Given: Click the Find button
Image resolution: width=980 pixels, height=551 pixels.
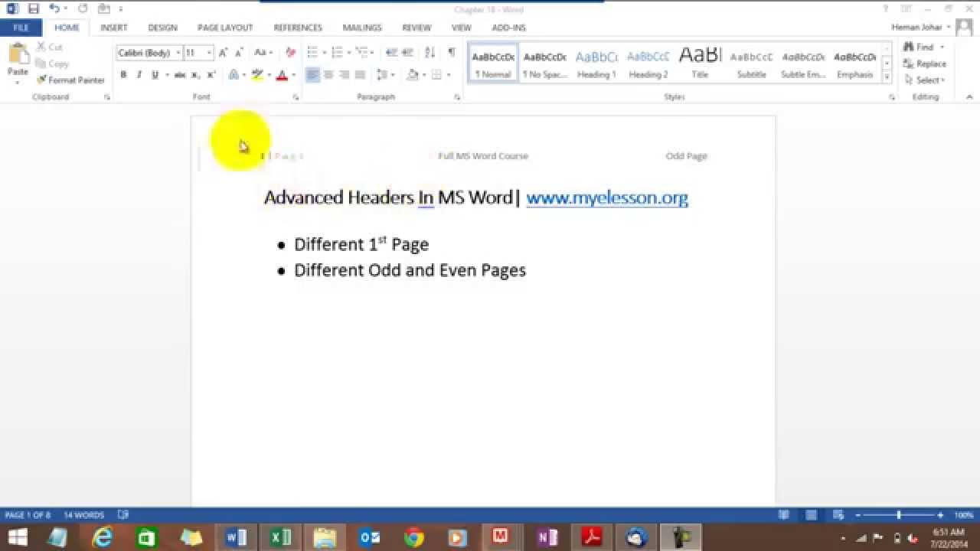Looking at the screenshot, I should [x=919, y=47].
